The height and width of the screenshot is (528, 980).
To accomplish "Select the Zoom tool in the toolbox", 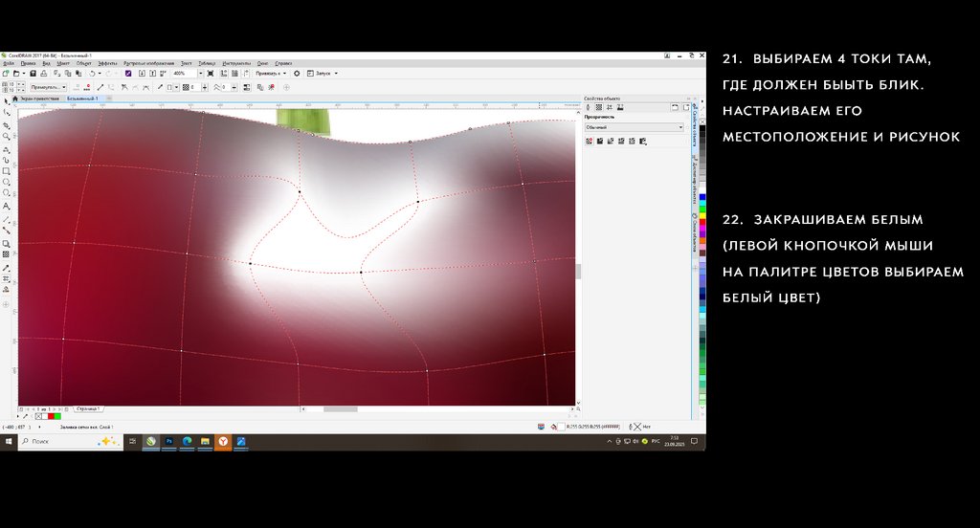I will coord(6,136).
